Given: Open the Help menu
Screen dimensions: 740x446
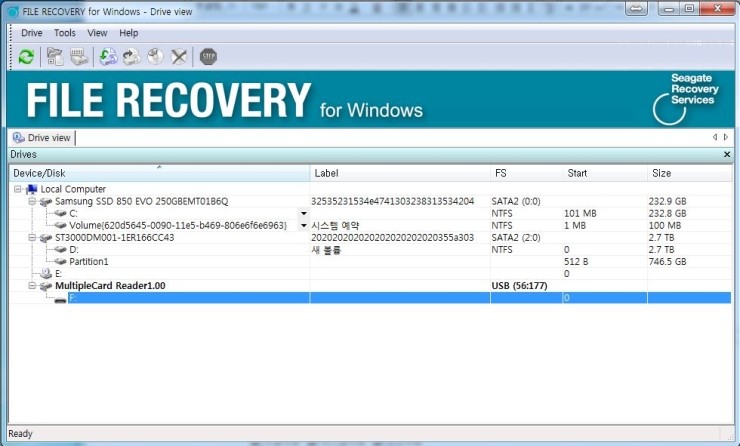Looking at the screenshot, I should pyautogui.click(x=128, y=33).
